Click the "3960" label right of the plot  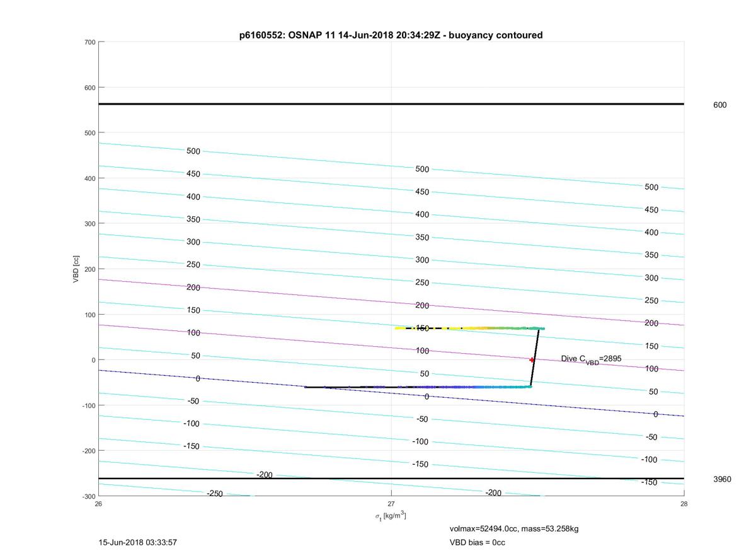coord(722,479)
